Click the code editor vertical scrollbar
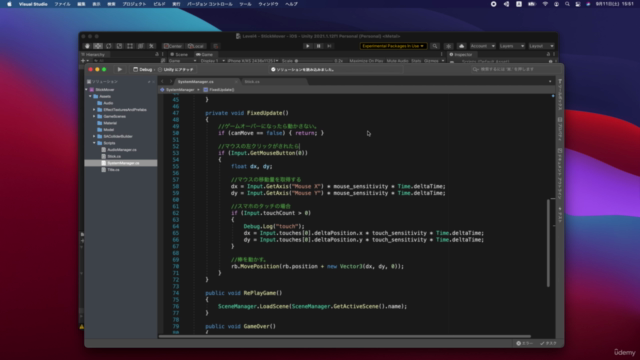 click(548, 243)
